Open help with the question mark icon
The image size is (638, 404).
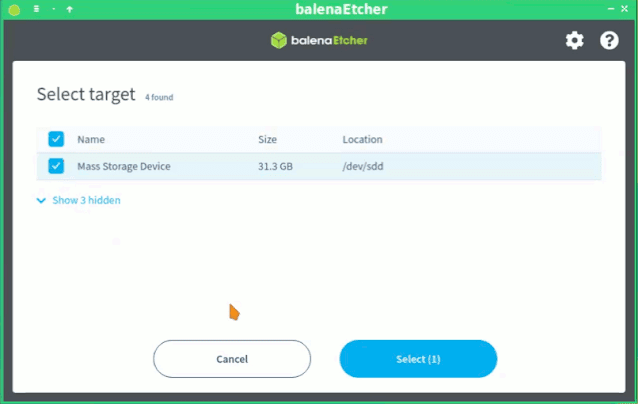[609, 40]
